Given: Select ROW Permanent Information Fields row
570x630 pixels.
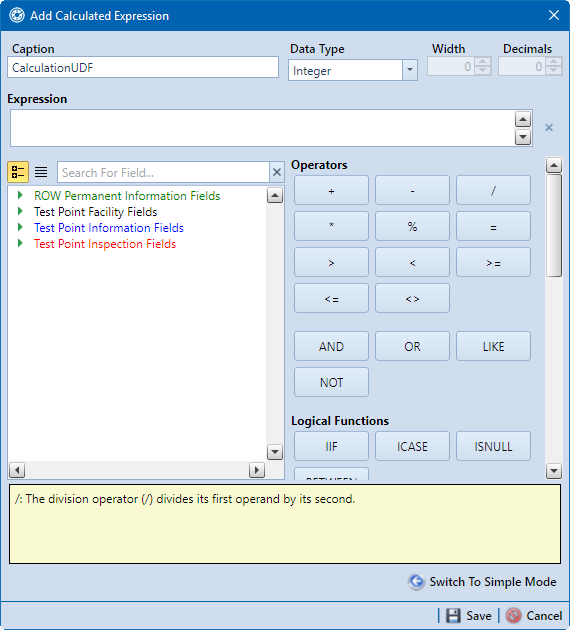Looking at the screenshot, I should click(x=127, y=196).
